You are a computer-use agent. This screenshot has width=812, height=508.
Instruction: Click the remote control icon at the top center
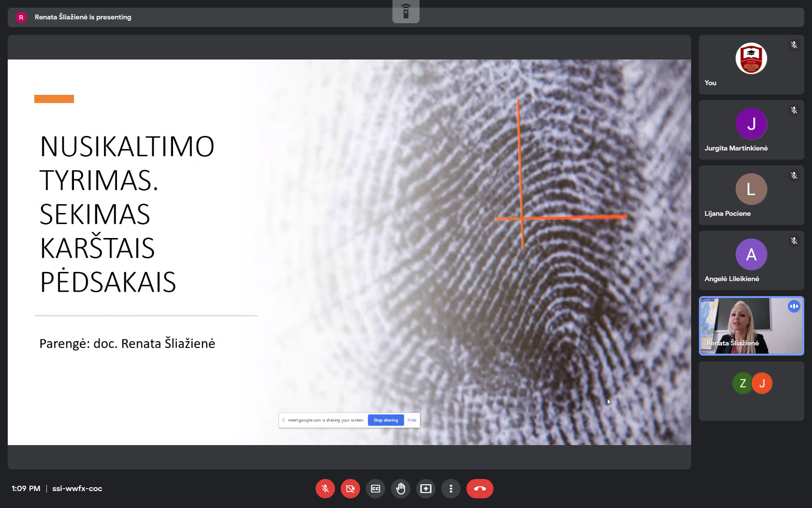click(406, 11)
